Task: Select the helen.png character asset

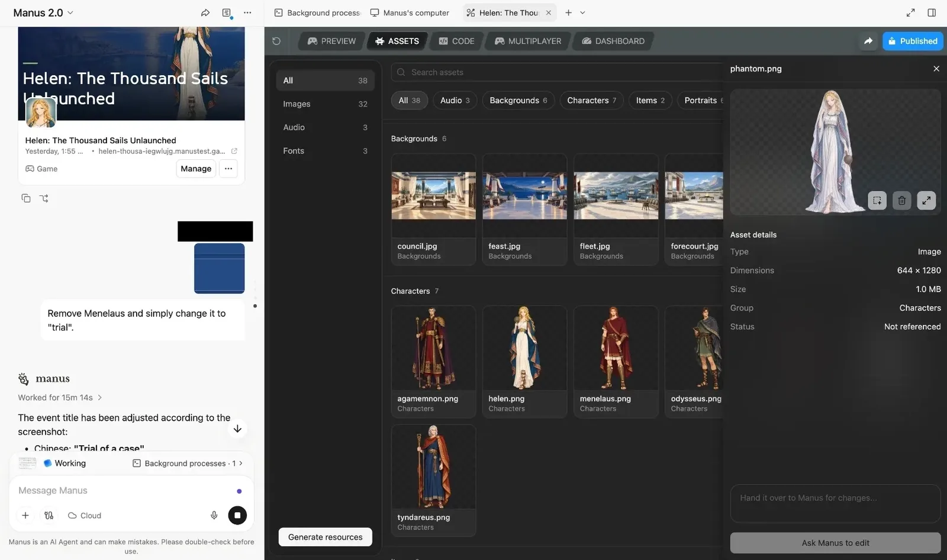Action: (x=524, y=361)
